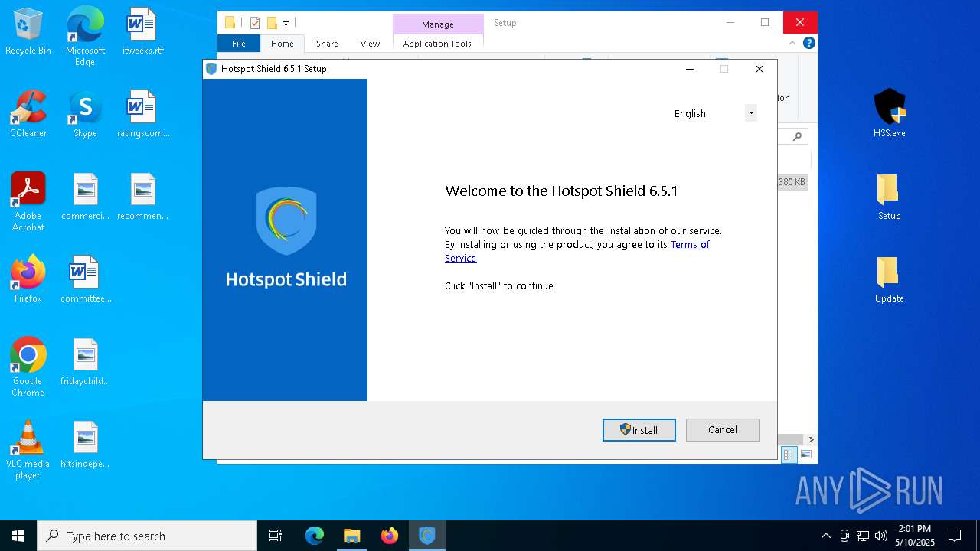Switch to View tab in Explorer
This screenshot has width=980, height=551.
pos(370,44)
